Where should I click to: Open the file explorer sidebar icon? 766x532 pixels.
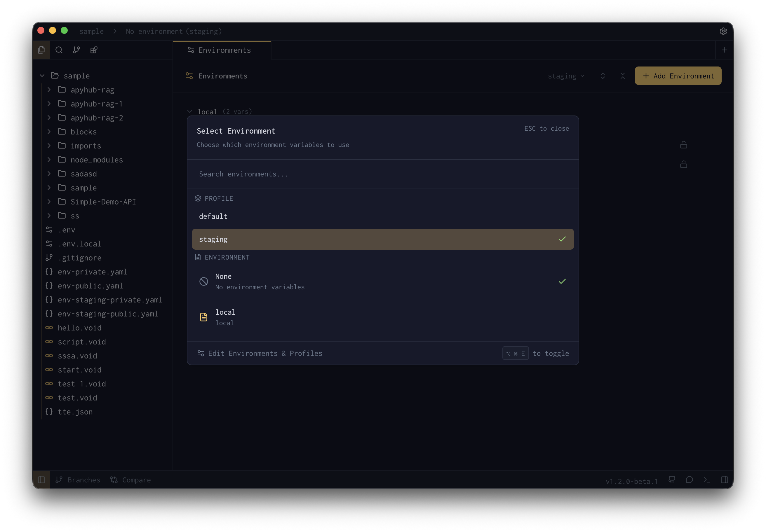click(41, 50)
